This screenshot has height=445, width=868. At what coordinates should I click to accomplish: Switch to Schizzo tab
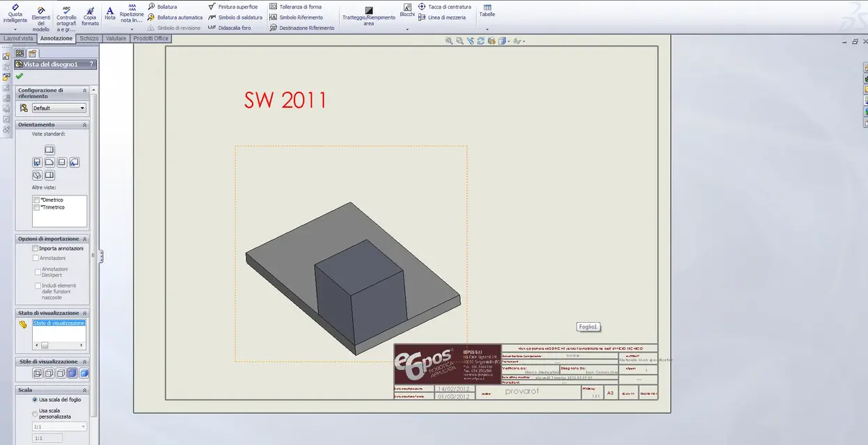coord(89,39)
